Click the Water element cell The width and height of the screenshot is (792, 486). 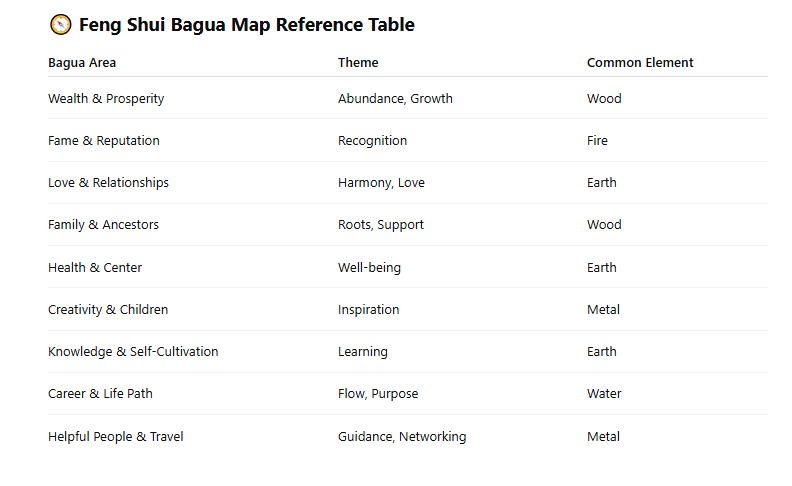(x=604, y=394)
